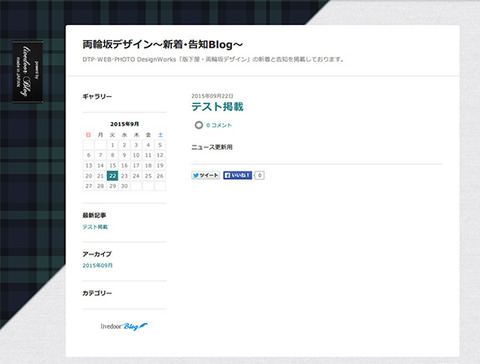
Task: Click calendar day 30
Action: pyautogui.click(x=124, y=186)
